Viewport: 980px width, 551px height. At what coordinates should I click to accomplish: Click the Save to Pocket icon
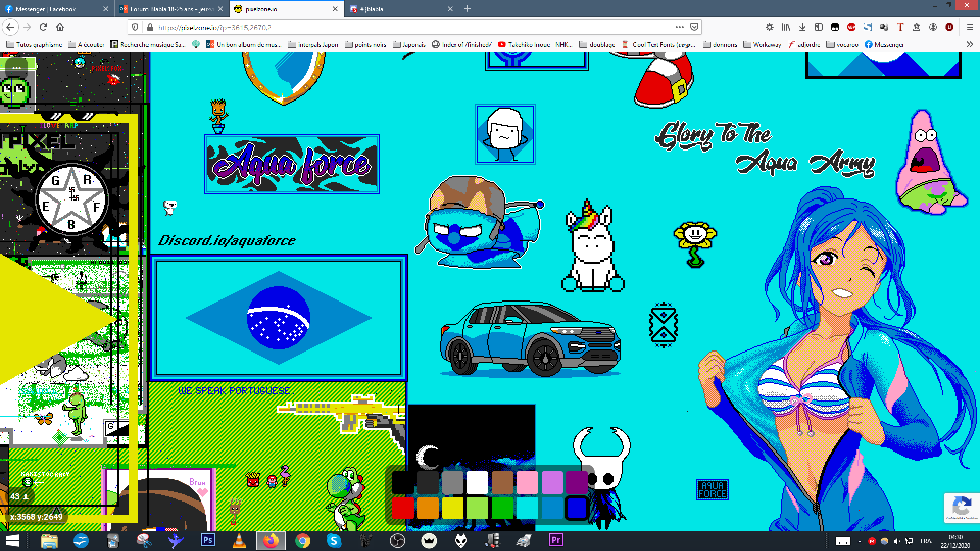(694, 27)
